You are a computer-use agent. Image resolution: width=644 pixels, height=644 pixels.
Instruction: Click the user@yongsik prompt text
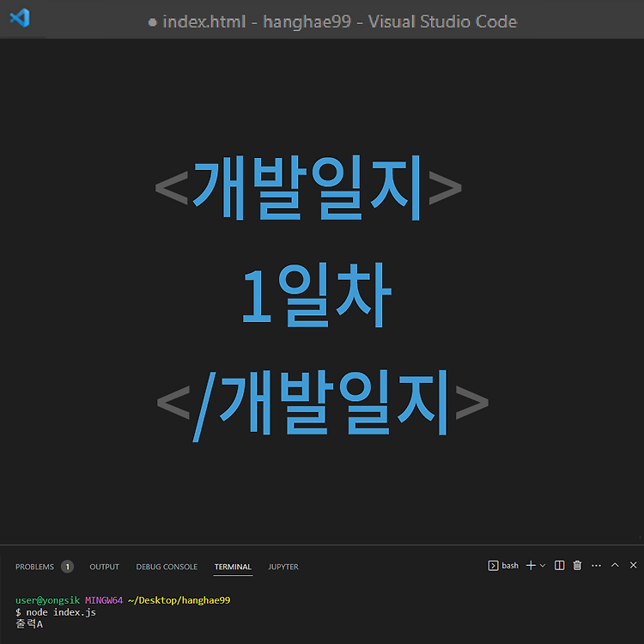coord(47,600)
